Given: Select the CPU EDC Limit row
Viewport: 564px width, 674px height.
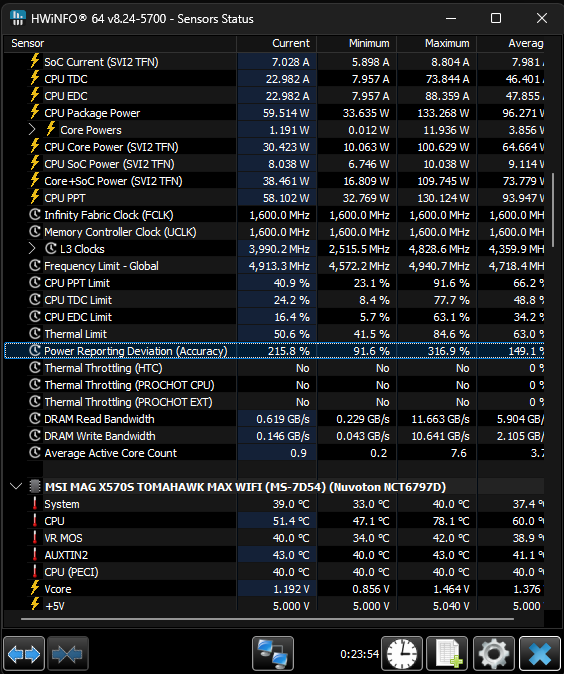Looking at the screenshot, I should tap(274, 317).
